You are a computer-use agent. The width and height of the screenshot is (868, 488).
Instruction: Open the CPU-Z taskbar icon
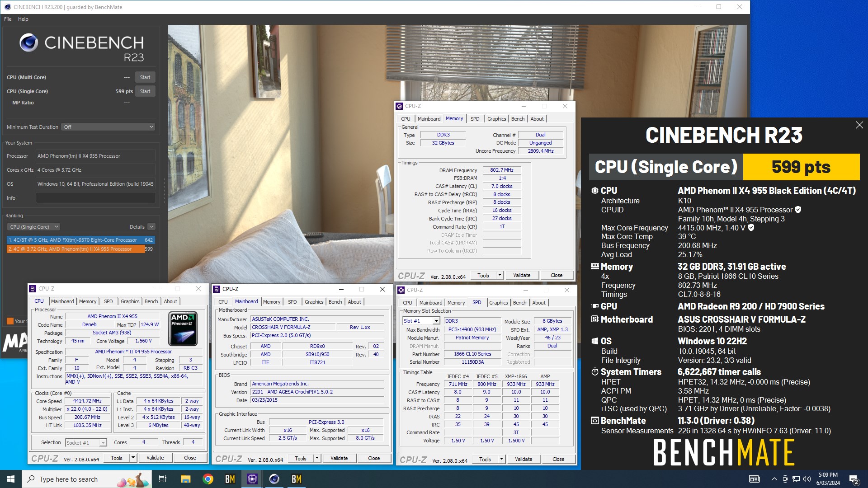252,479
